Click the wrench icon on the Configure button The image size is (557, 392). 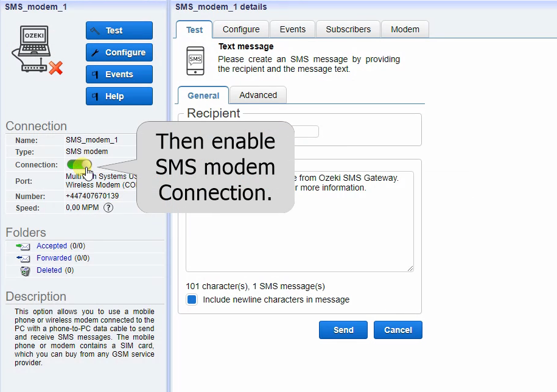click(95, 52)
